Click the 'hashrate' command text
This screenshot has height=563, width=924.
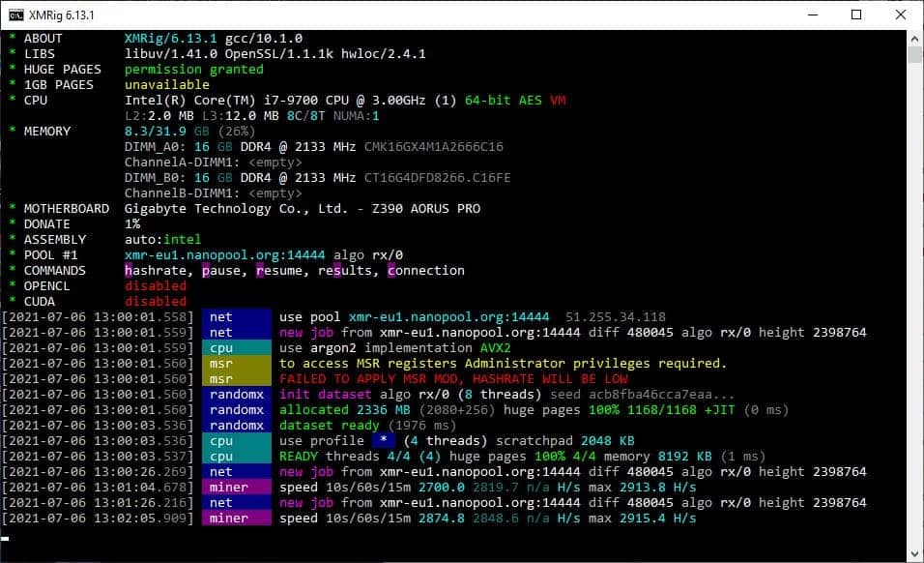pos(155,271)
